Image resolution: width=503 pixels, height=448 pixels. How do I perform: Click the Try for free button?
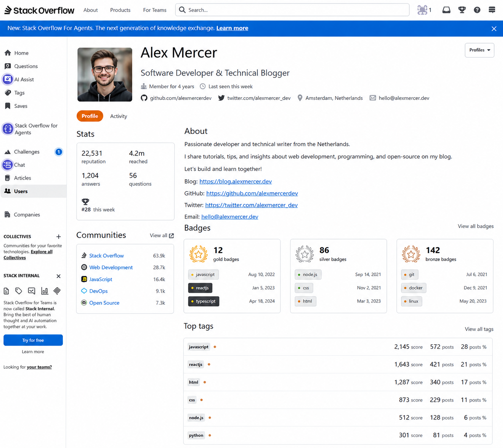pyautogui.click(x=33, y=340)
